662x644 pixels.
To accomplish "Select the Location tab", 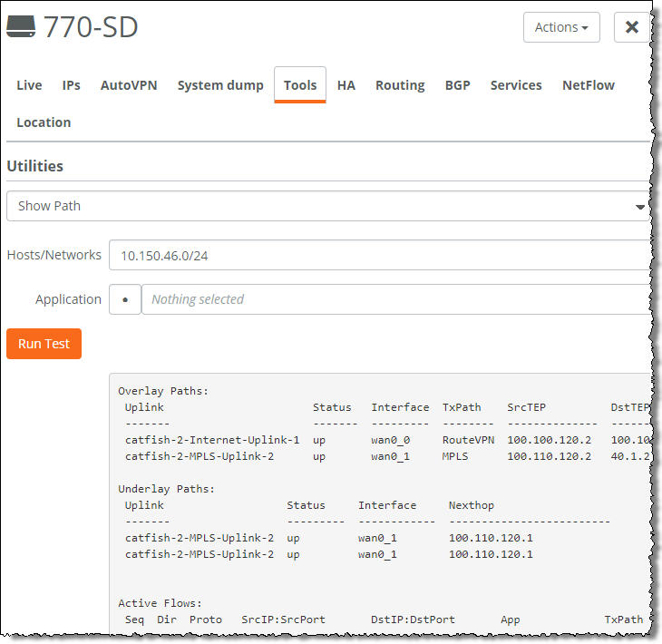I will tap(44, 122).
